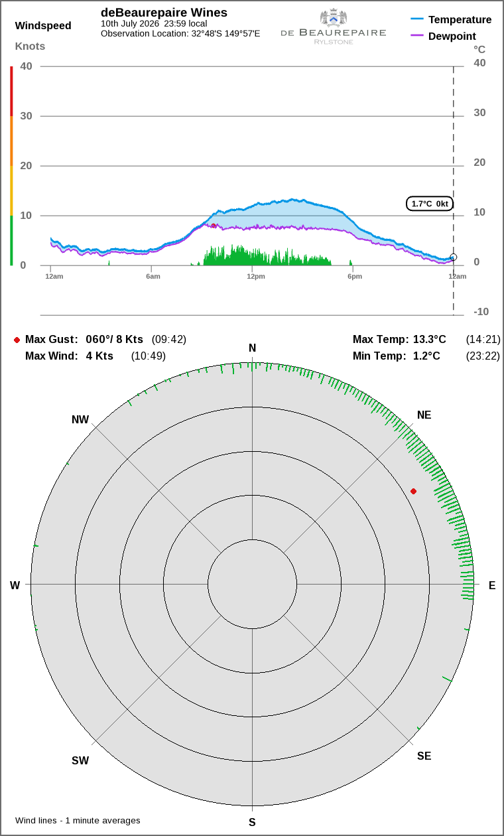Viewport: 504px width, 836px height.
Task: Click the Dewpoint legend label
Action: [x=452, y=36]
